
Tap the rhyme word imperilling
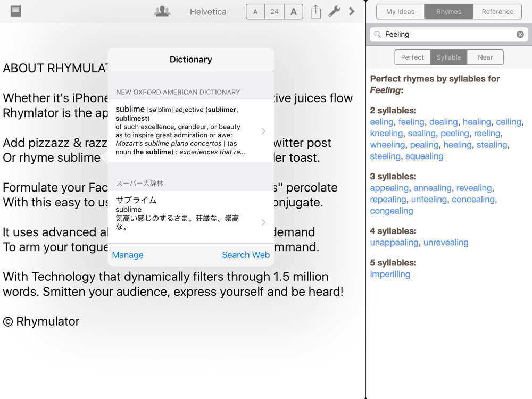390,275
